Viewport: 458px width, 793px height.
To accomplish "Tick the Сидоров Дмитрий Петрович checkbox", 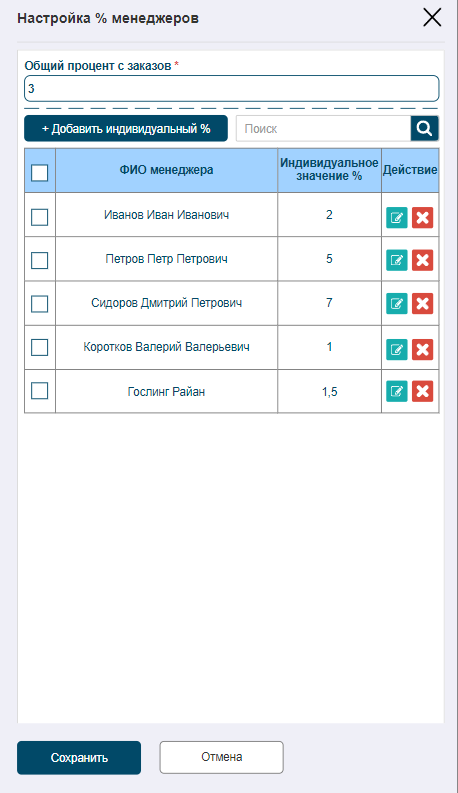I will pyautogui.click(x=39, y=304).
